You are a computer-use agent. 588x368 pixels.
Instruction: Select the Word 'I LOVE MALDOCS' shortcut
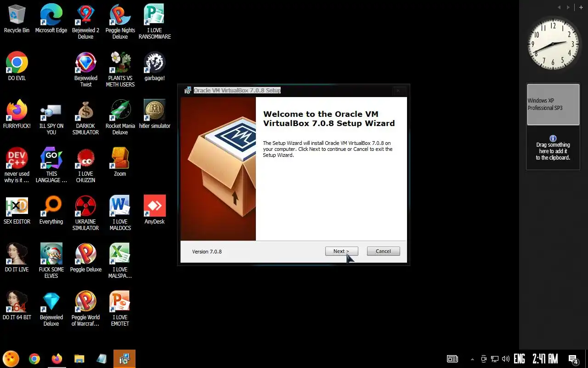tap(120, 213)
